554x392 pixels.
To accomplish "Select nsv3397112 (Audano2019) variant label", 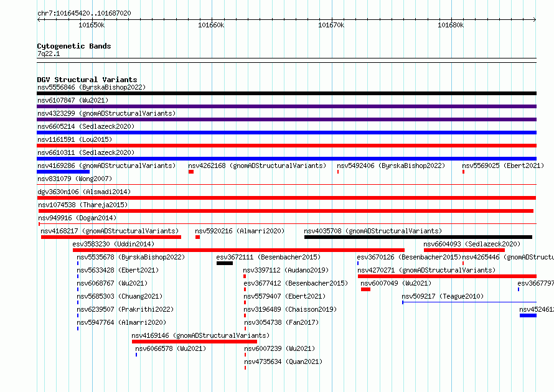I will (x=286, y=270).
